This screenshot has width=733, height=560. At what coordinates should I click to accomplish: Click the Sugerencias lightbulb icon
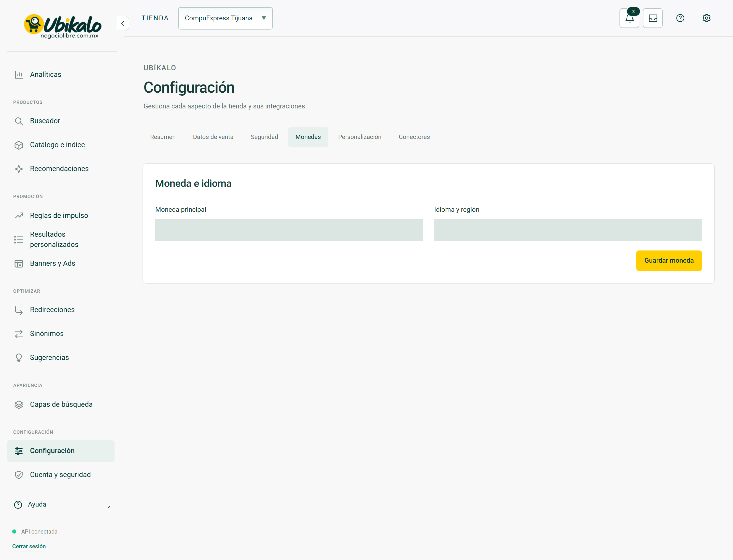pos(19,358)
